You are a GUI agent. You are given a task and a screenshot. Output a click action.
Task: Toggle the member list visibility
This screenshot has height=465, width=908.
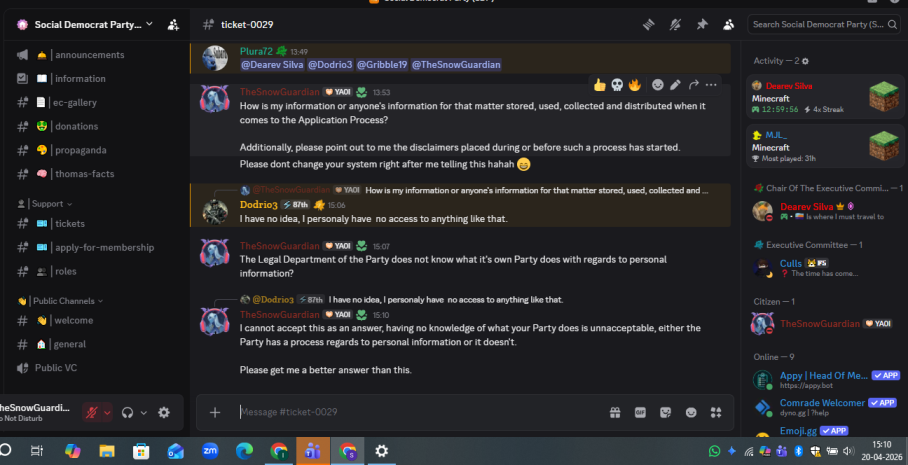tap(728, 24)
